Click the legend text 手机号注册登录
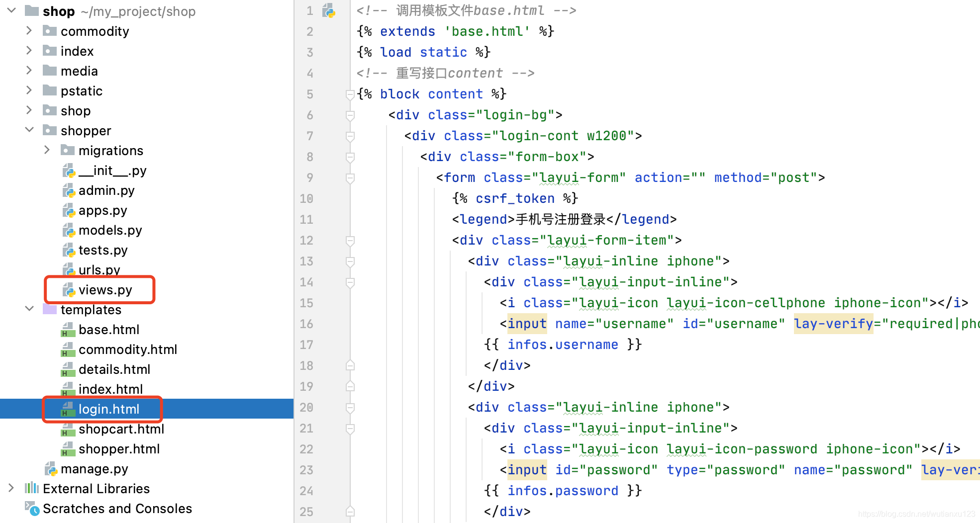Viewport: 980px width, 523px height. click(560, 219)
